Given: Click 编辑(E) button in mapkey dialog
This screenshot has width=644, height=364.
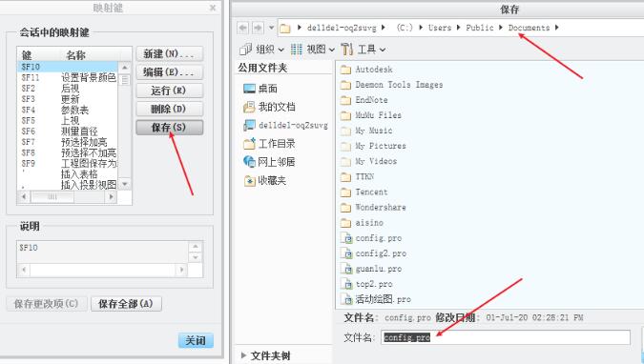Looking at the screenshot, I should tap(169, 72).
